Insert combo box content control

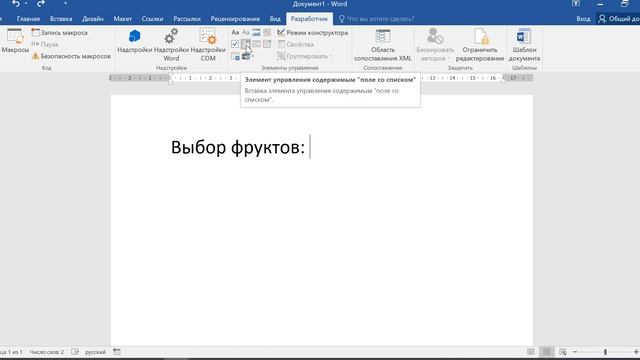tap(246, 44)
